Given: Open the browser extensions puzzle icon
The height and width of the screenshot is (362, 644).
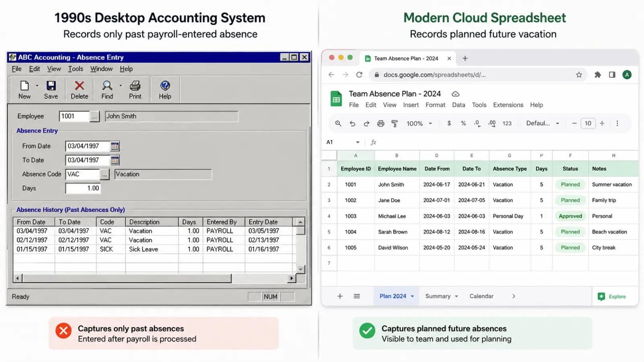Looking at the screenshot, I should (x=598, y=75).
